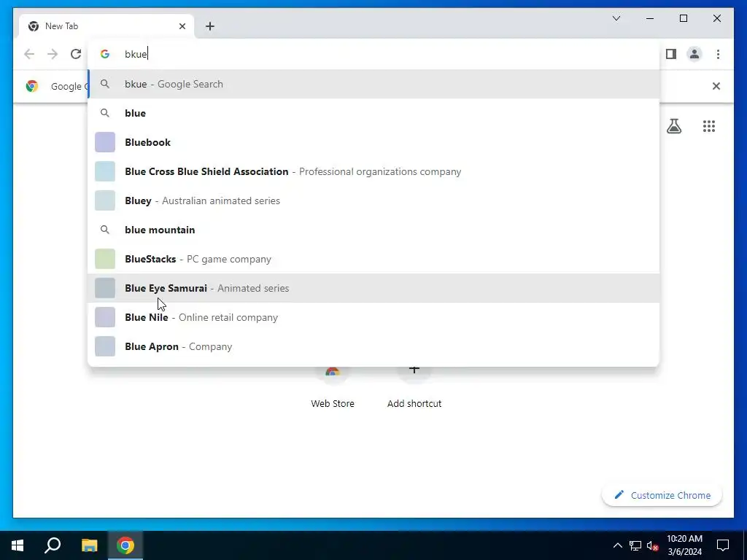The width and height of the screenshot is (747, 560).
Task: Select the Bluebook suggestion
Action: [x=373, y=142]
